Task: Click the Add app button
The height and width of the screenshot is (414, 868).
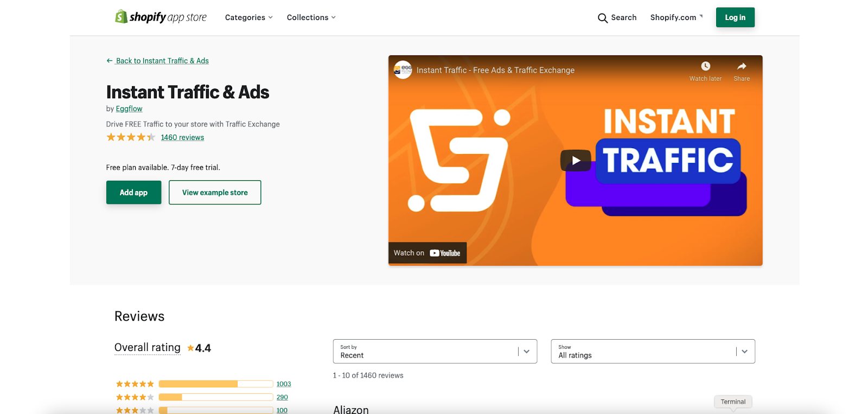Action: pyautogui.click(x=133, y=193)
